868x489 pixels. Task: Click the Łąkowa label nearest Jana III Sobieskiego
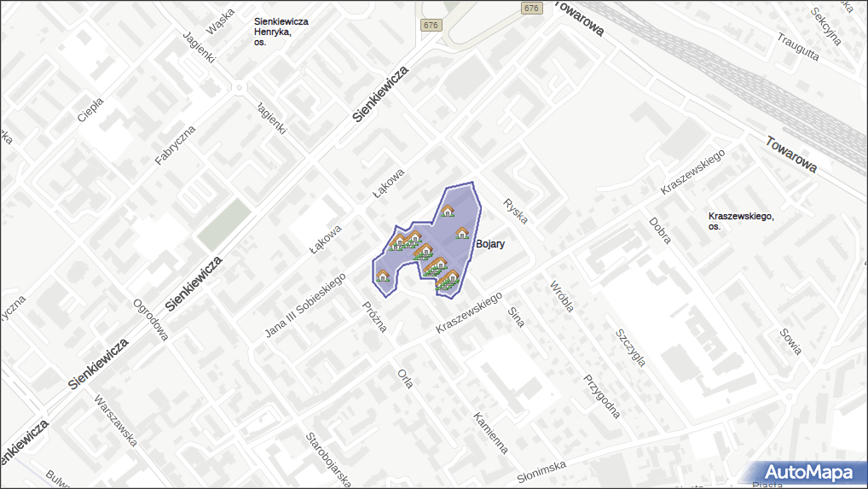point(326,240)
